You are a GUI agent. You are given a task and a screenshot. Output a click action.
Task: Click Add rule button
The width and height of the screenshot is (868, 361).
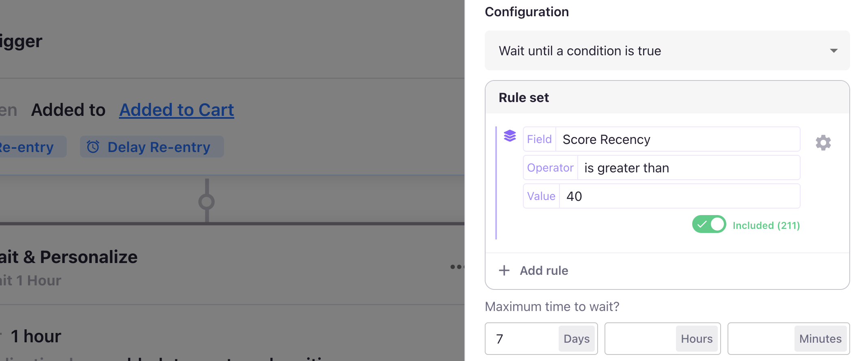point(544,271)
